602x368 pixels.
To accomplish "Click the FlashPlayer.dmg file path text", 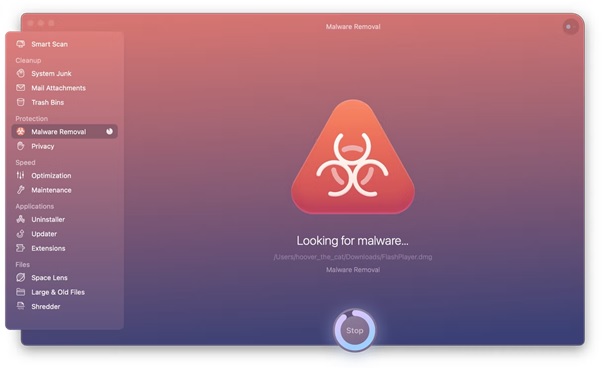I will coord(353,257).
